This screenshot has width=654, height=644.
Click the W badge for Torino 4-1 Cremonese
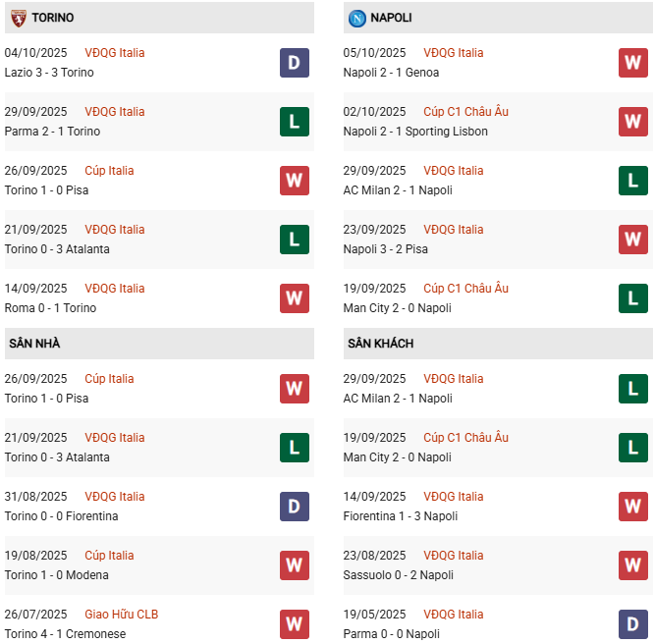[294, 624]
